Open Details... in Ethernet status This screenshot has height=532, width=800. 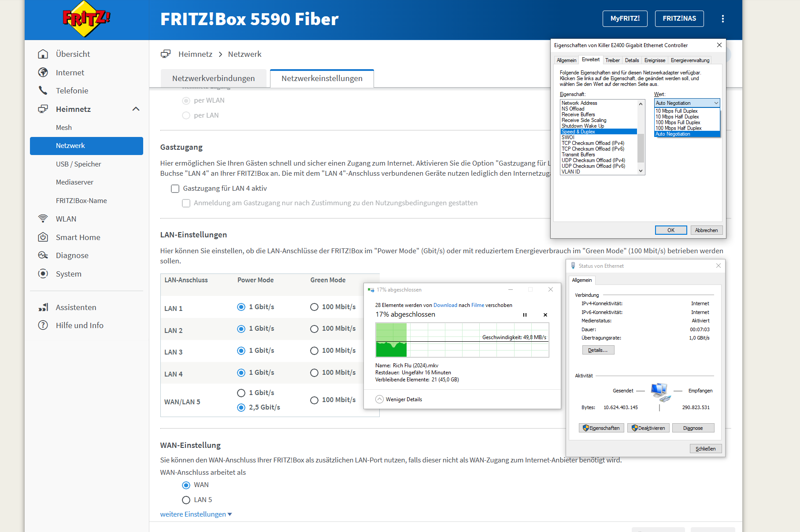click(598, 350)
